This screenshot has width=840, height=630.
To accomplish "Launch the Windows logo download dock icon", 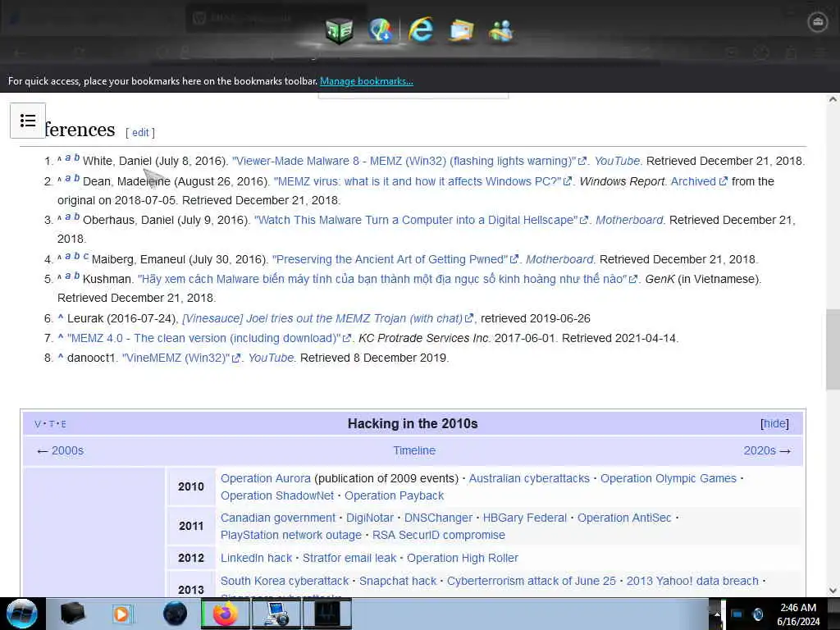I will pos(381,30).
